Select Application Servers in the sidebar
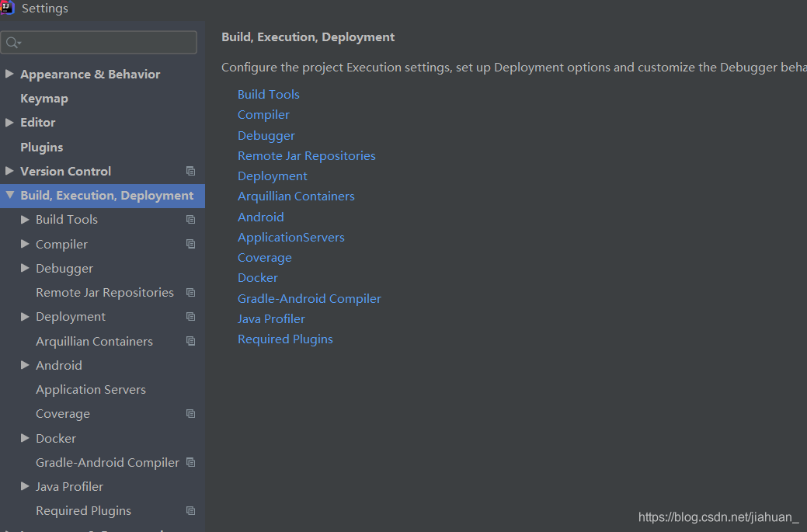The height and width of the screenshot is (532, 807). click(x=91, y=390)
